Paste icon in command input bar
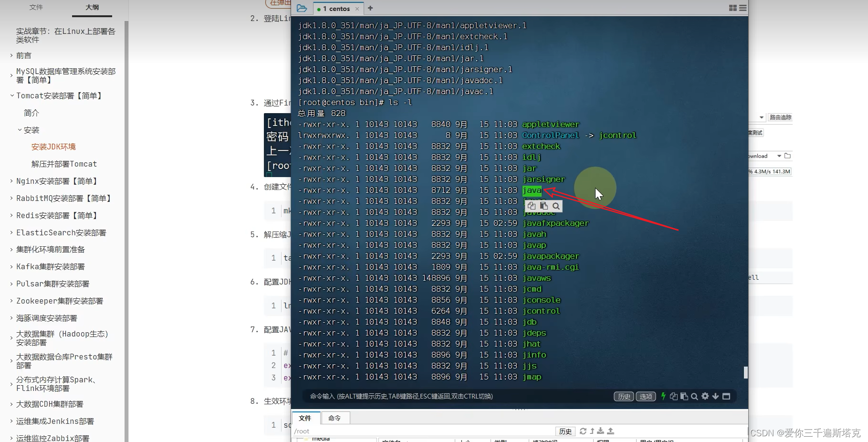 point(684,396)
